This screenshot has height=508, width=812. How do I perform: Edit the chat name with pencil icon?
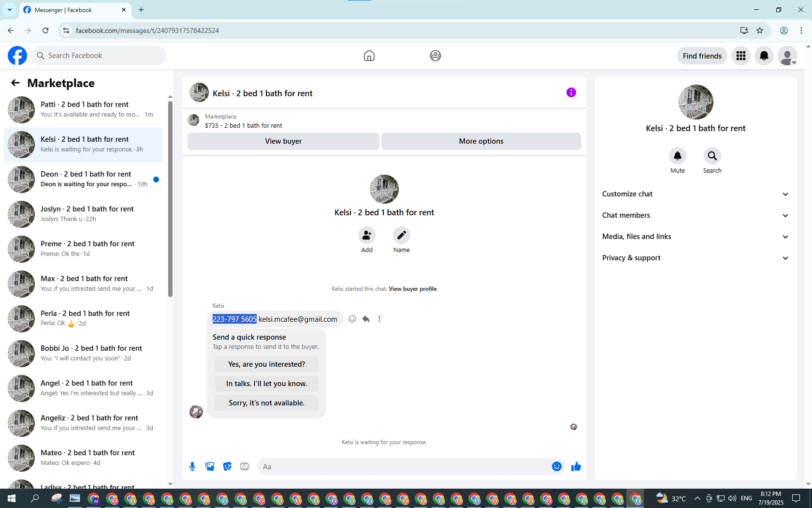tap(402, 235)
